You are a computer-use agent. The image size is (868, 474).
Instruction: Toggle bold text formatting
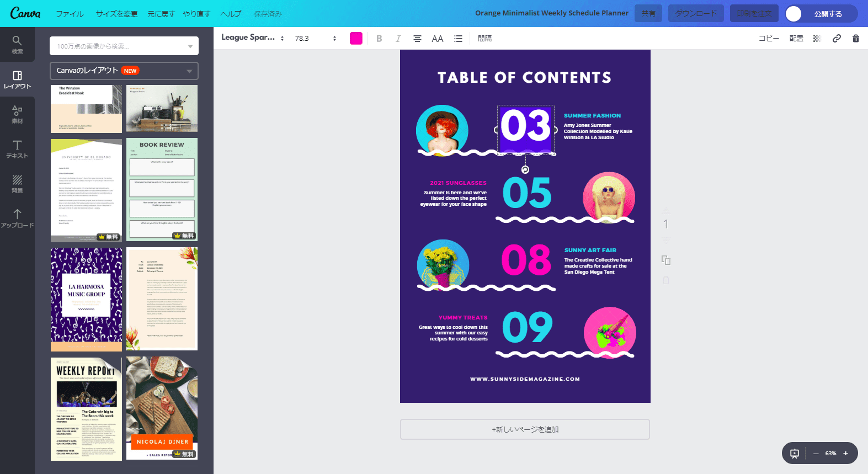379,39
